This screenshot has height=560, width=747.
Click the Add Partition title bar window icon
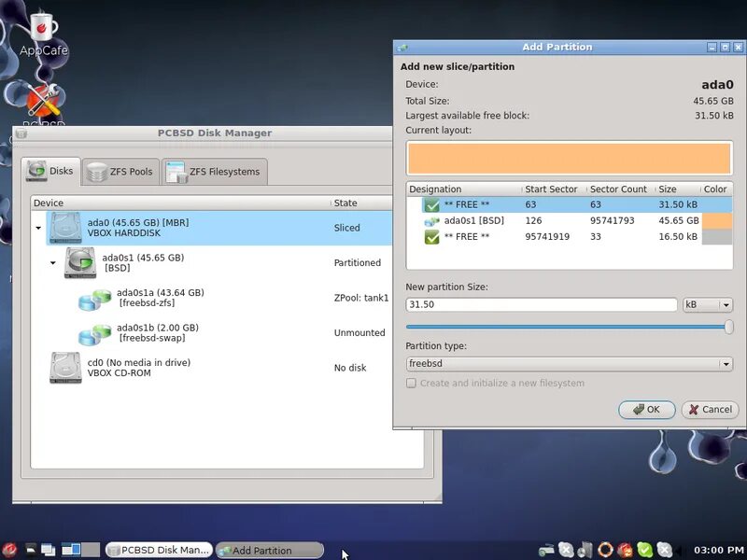(x=402, y=48)
